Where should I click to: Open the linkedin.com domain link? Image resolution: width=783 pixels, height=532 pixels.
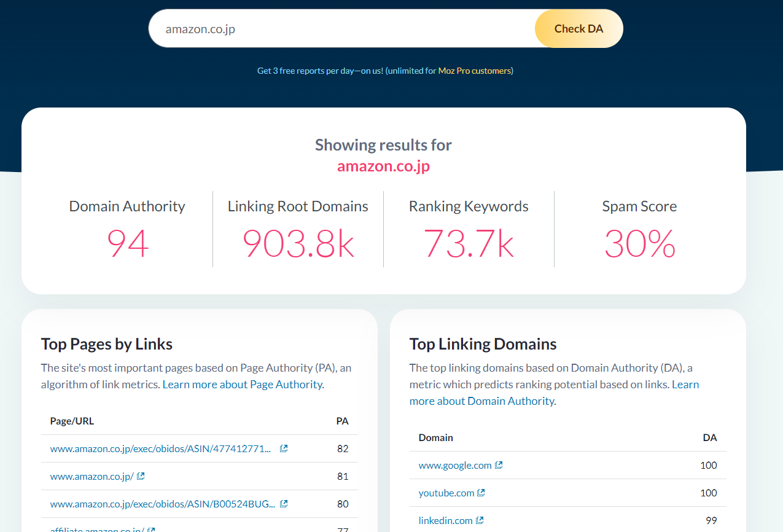coord(446,520)
